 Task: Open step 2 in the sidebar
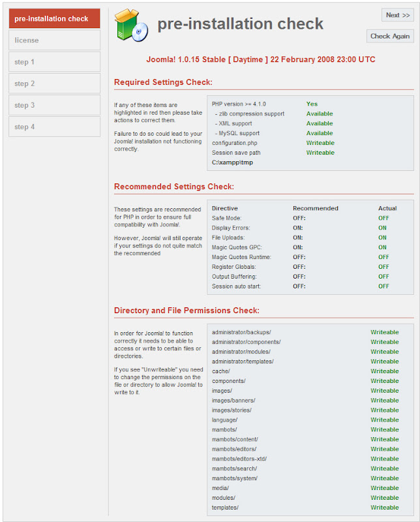[54, 84]
